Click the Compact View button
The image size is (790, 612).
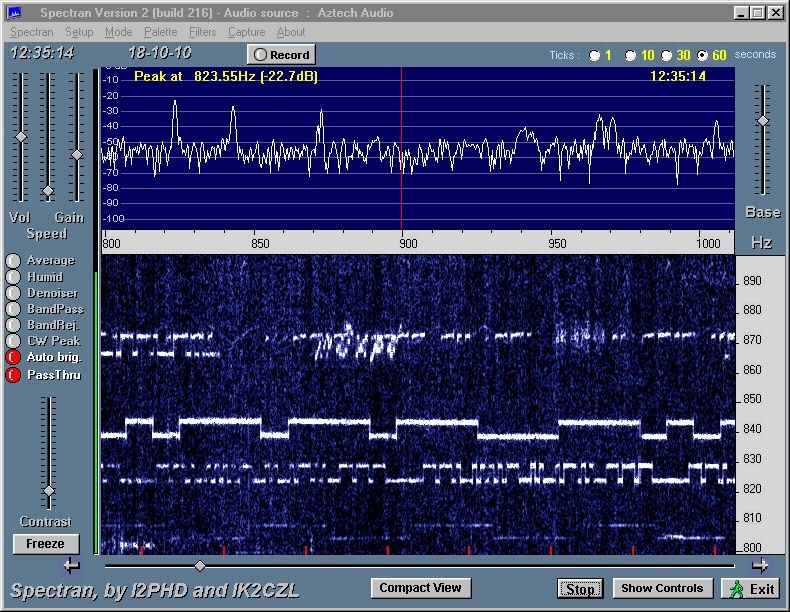tap(421, 588)
